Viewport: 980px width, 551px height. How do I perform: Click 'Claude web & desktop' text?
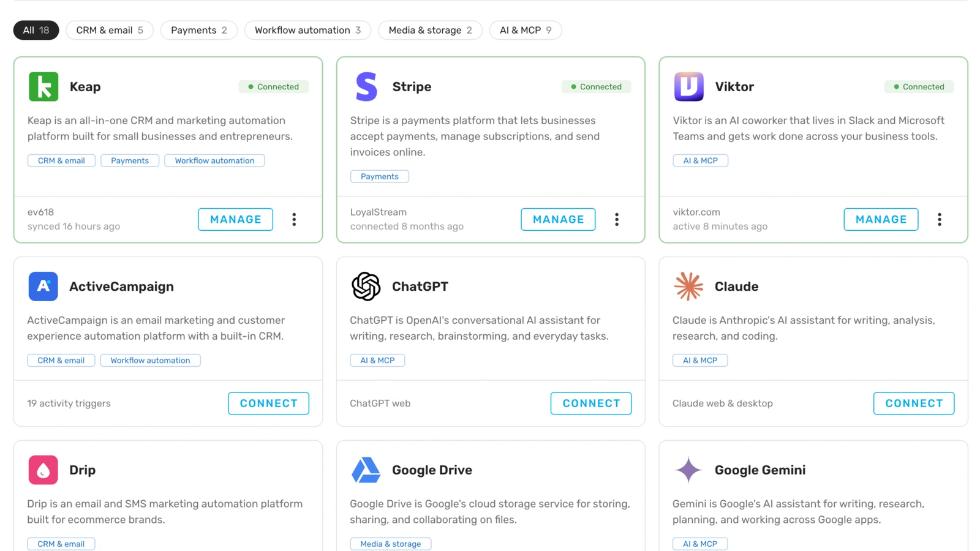click(x=723, y=403)
